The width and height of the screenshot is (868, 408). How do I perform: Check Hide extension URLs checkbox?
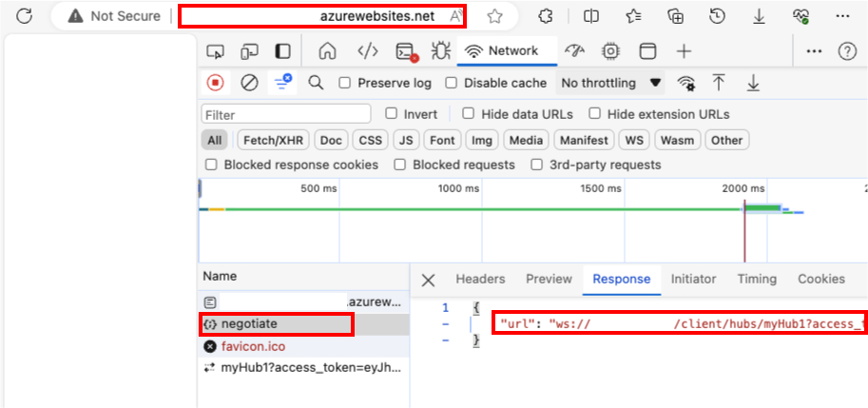tap(594, 113)
